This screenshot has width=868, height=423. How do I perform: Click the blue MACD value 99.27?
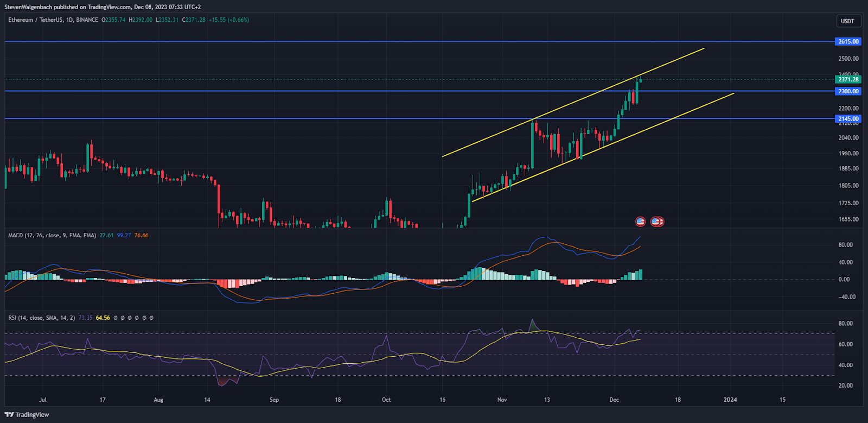click(x=124, y=236)
